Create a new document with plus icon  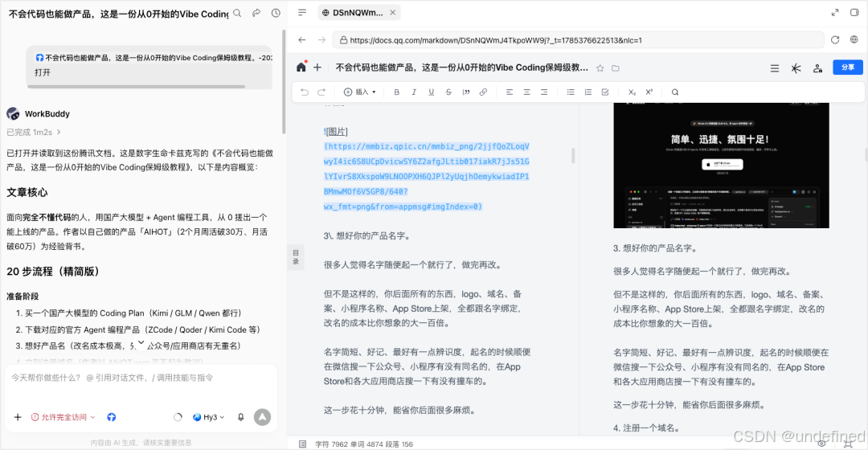click(x=317, y=67)
